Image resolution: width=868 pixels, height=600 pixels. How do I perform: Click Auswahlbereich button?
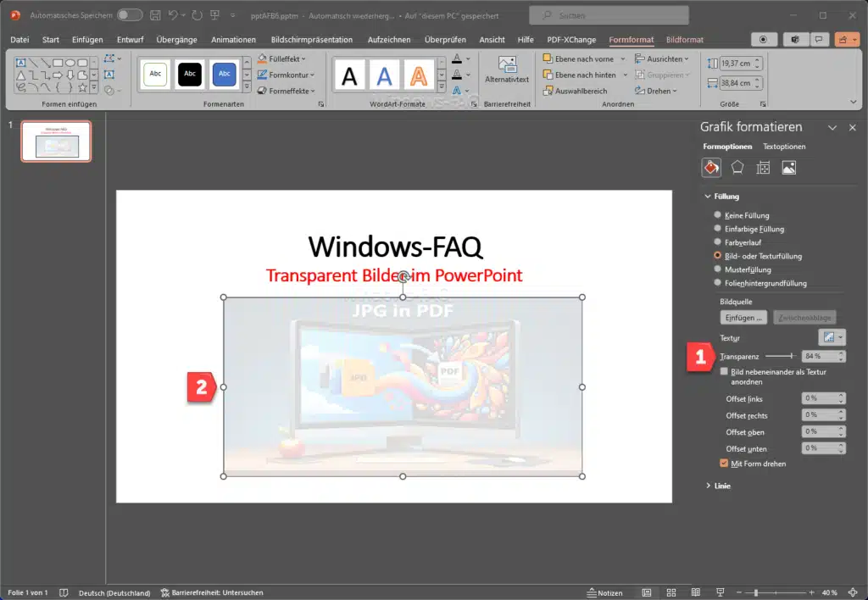pyautogui.click(x=576, y=91)
